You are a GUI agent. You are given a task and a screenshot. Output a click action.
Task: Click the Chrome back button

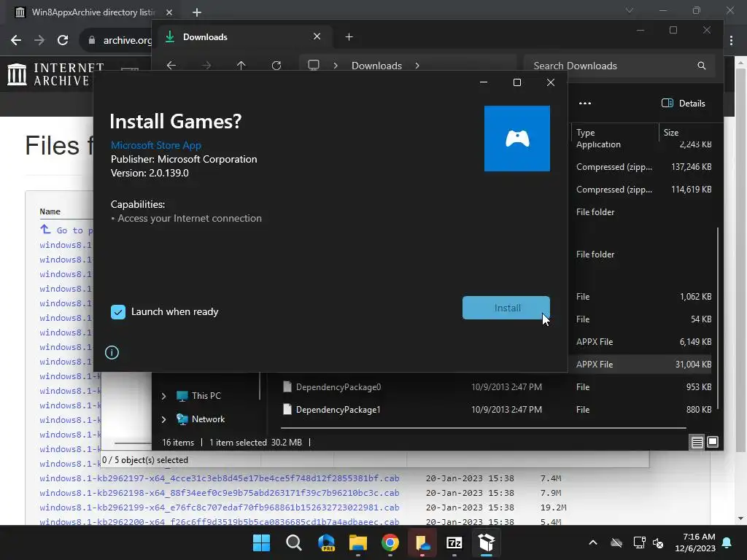coord(16,40)
